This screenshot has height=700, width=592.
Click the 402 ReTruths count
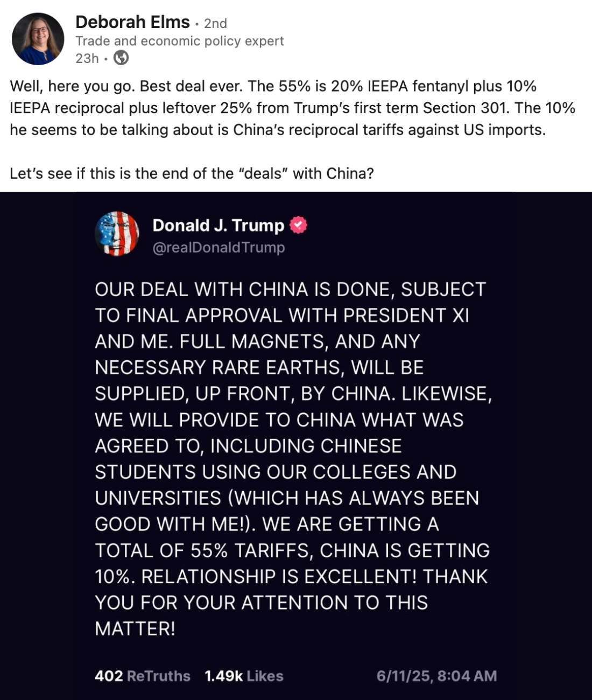(x=142, y=676)
